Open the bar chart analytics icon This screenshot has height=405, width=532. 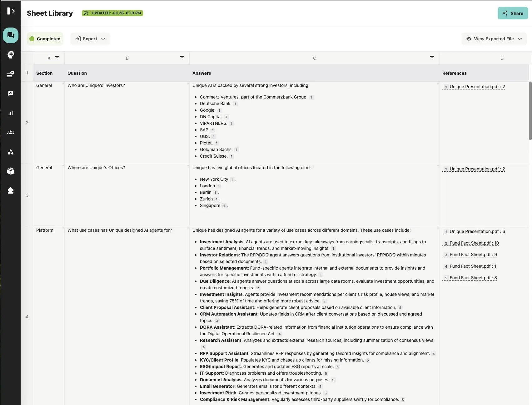click(11, 113)
